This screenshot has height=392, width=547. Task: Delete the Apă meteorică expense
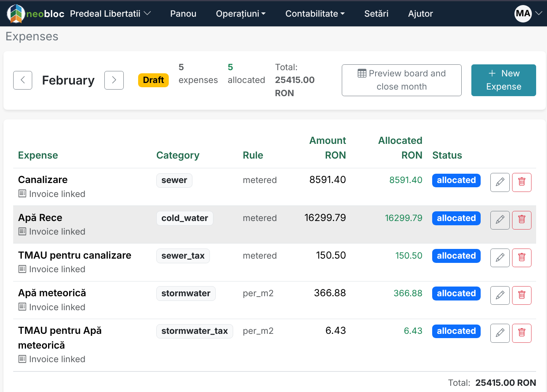point(522,295)
